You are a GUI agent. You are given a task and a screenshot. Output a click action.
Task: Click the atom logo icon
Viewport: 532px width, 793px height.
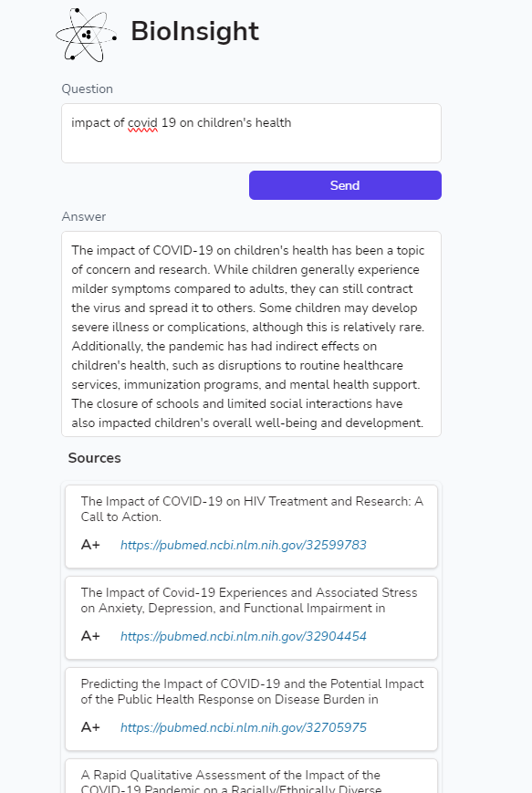pyautogui.click(x=85, y=32)
